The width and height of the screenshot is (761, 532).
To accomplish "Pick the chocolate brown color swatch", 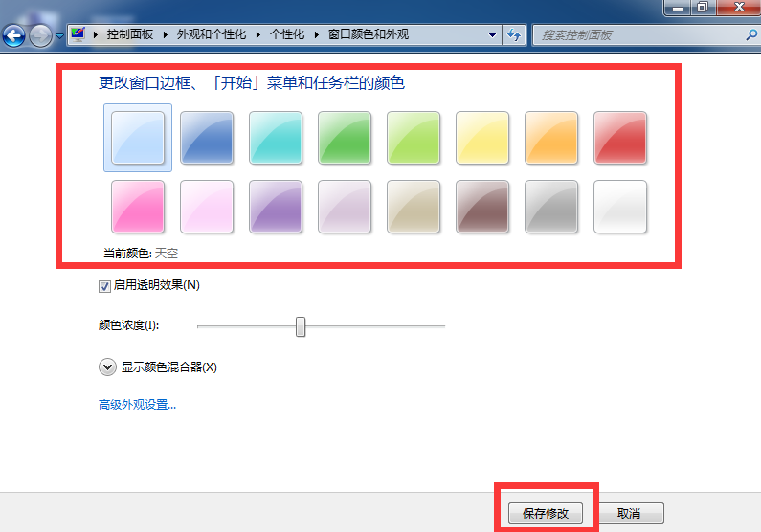I will coord(482,207).
